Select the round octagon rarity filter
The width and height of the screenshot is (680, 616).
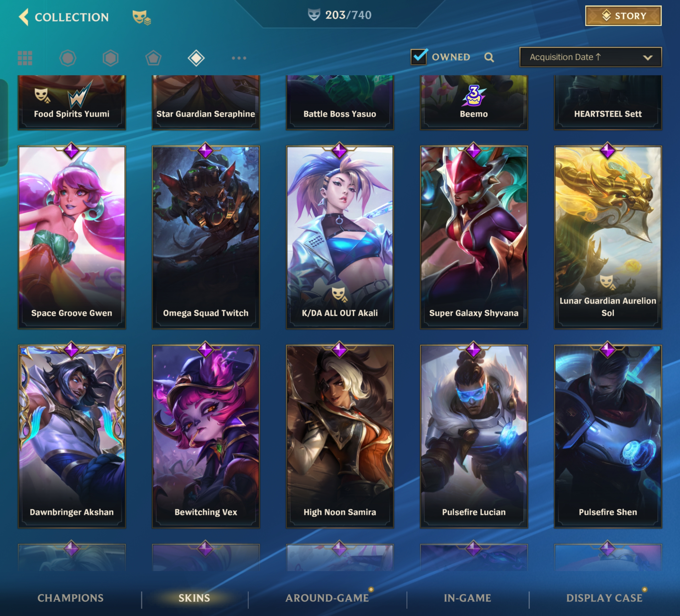pos(68,58)
